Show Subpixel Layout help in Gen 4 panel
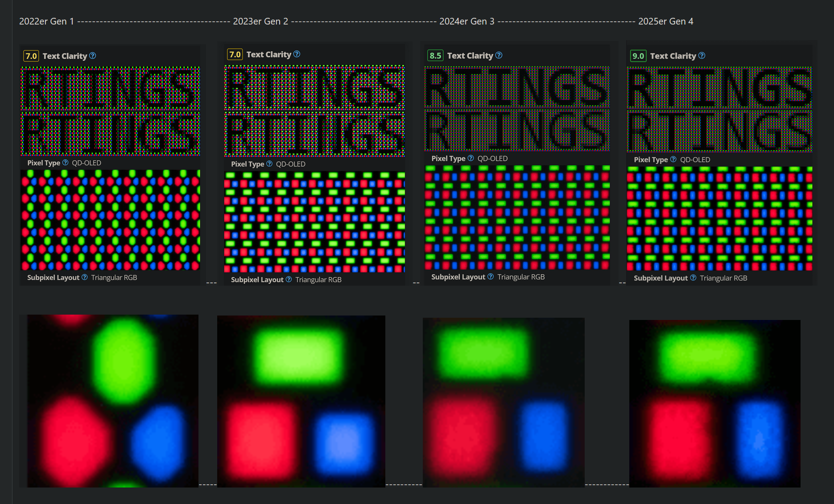 [694, 278]
